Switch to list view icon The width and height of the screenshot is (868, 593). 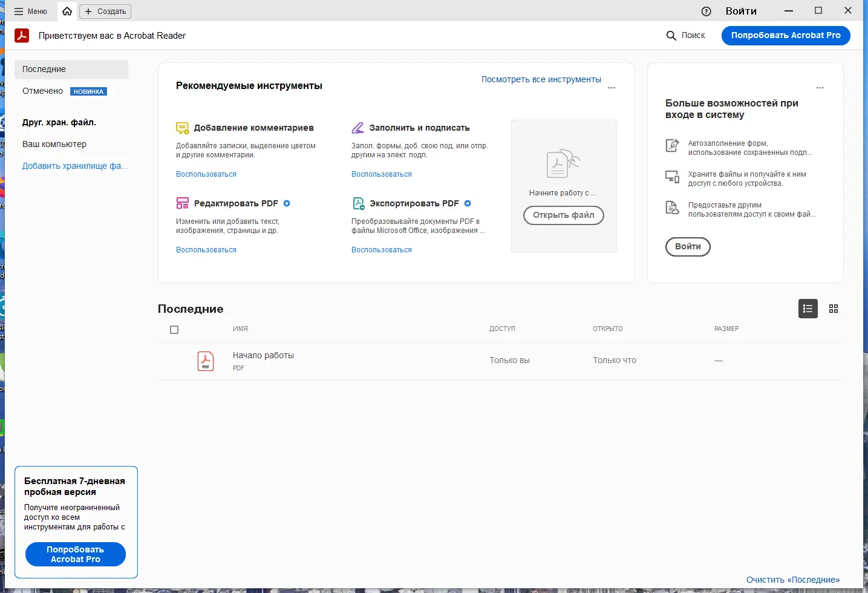point(808,309)
